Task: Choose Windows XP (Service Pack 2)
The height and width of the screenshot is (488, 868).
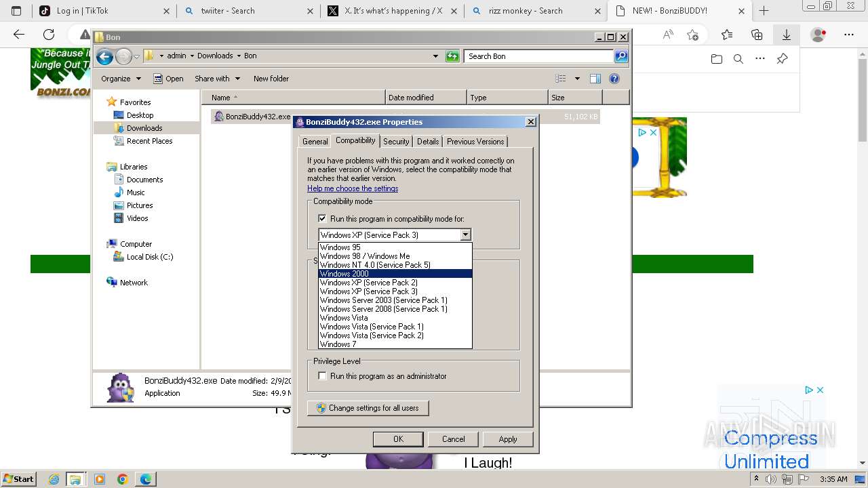Action: 395,283
